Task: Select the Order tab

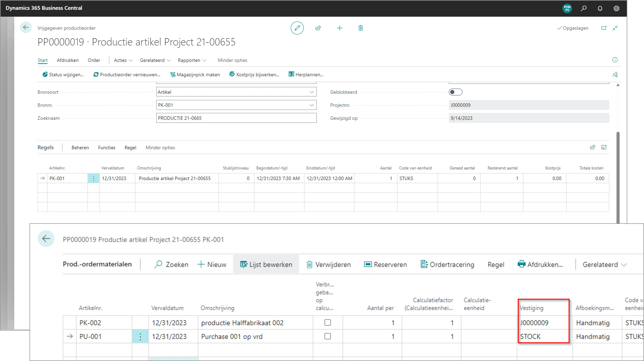Action: pyautogui.click(x=94, y=60)
